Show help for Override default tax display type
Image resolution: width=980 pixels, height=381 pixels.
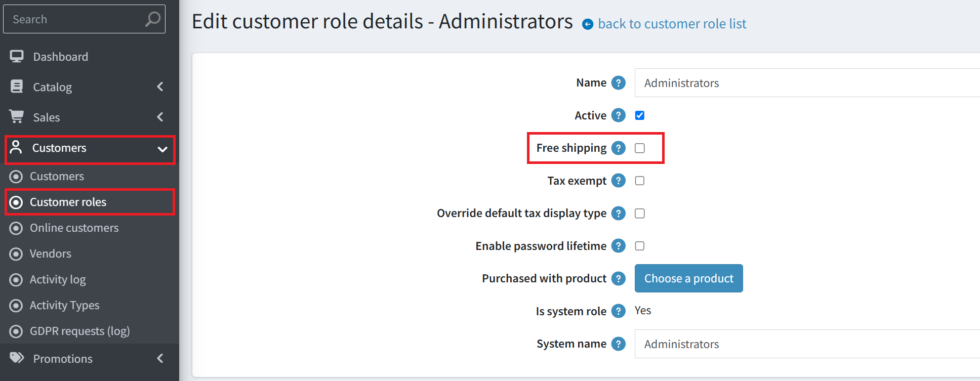618,213
